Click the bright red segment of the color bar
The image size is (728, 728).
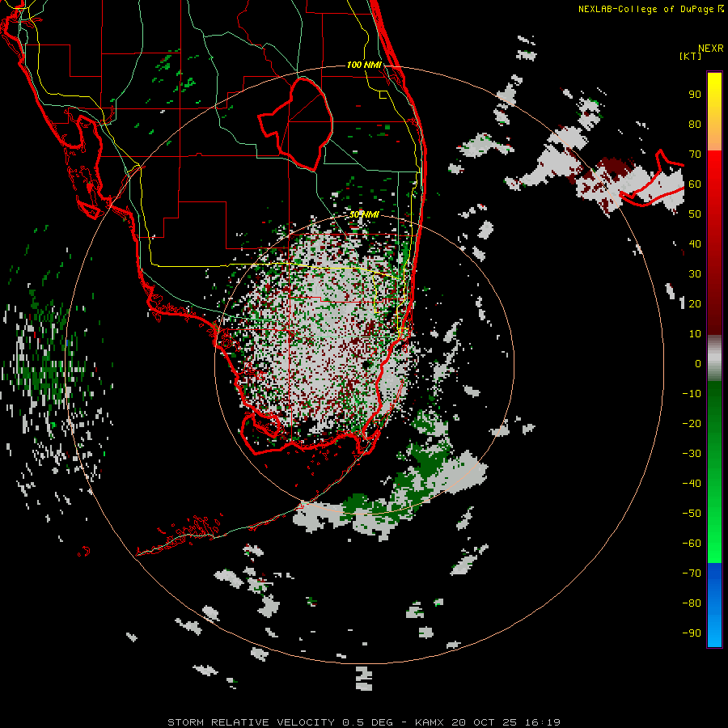tap(714, 171)
